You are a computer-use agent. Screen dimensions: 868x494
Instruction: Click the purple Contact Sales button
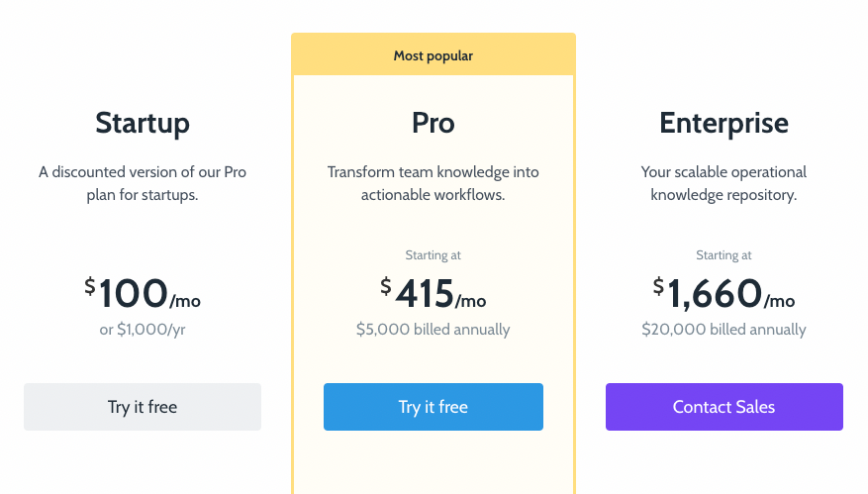pyautogui.click(x=724, y=407)
